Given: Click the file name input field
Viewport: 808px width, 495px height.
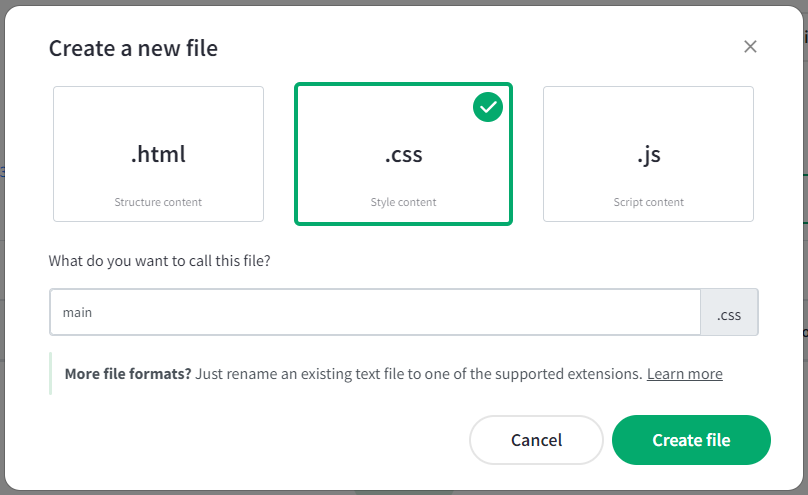Looking at the screenshot, I should click(375, 313).
